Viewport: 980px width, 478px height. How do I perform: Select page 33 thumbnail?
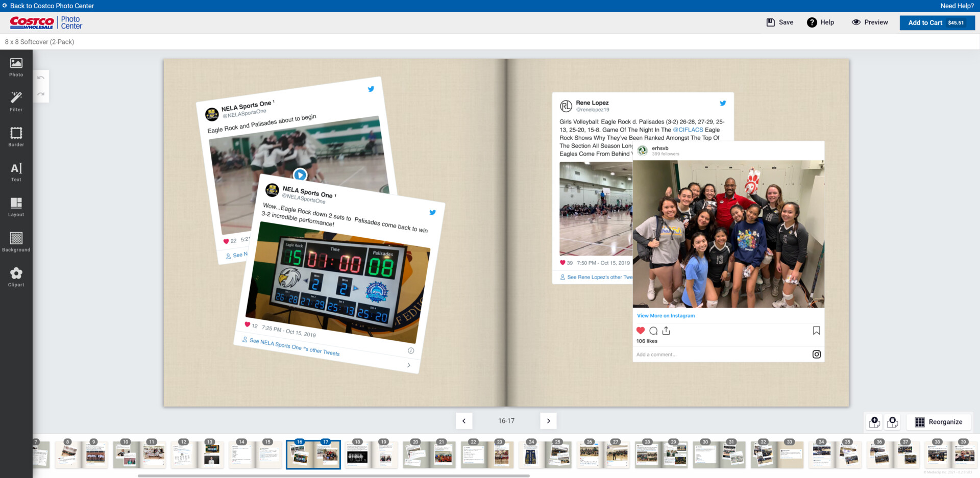pos(790,455)
